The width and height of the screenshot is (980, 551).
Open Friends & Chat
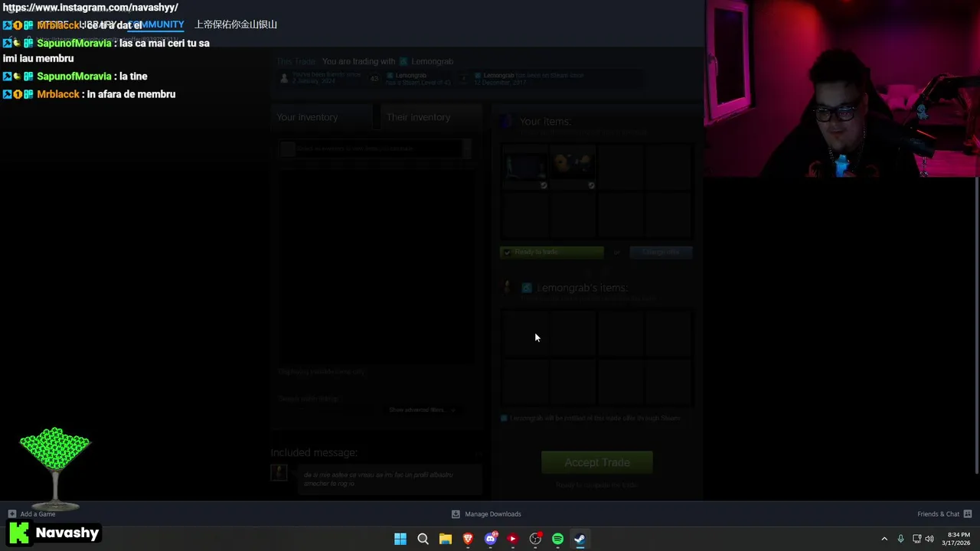[x=938, y=514]
